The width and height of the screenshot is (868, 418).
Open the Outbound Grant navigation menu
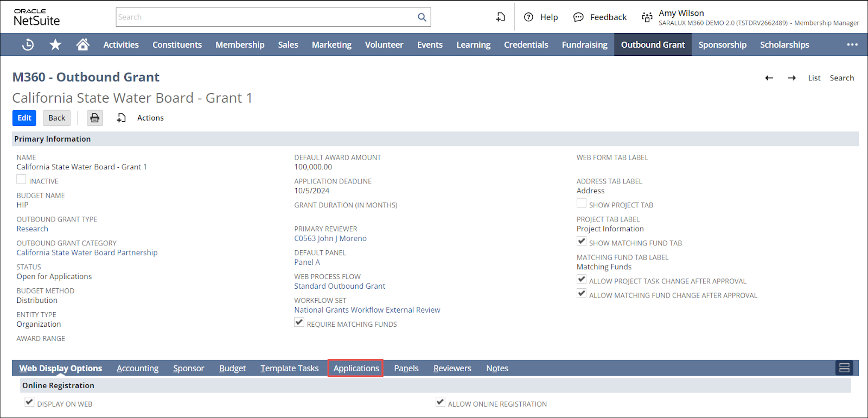click(653, 45)
